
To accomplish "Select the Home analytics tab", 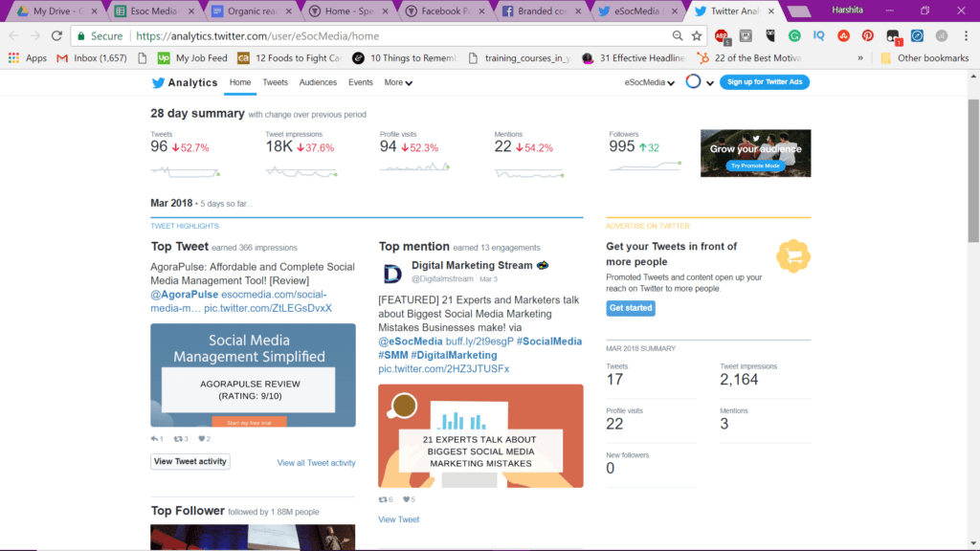I will [x=240, y=82].
